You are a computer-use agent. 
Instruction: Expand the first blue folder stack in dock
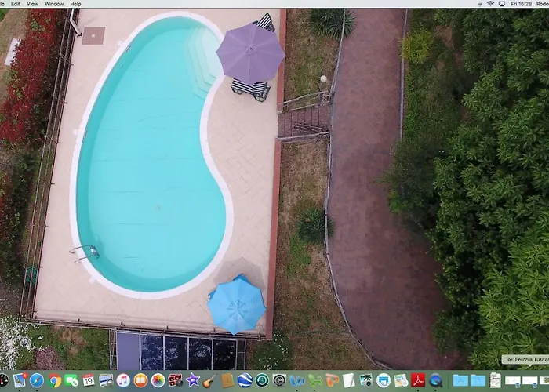point(460,381)
